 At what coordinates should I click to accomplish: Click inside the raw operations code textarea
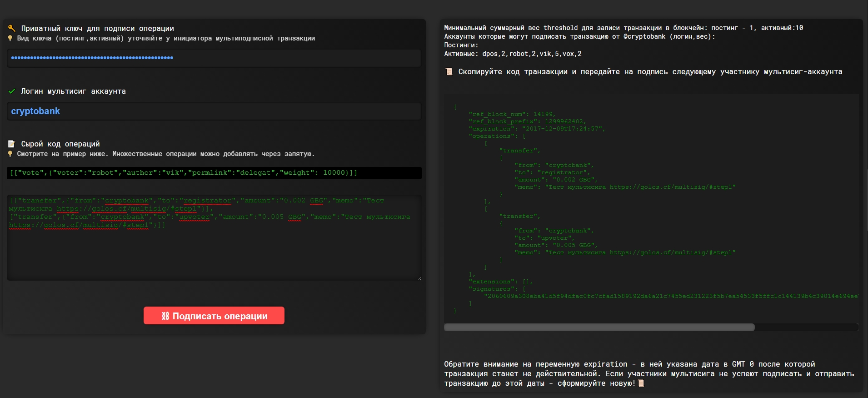[x=214, y=250]
